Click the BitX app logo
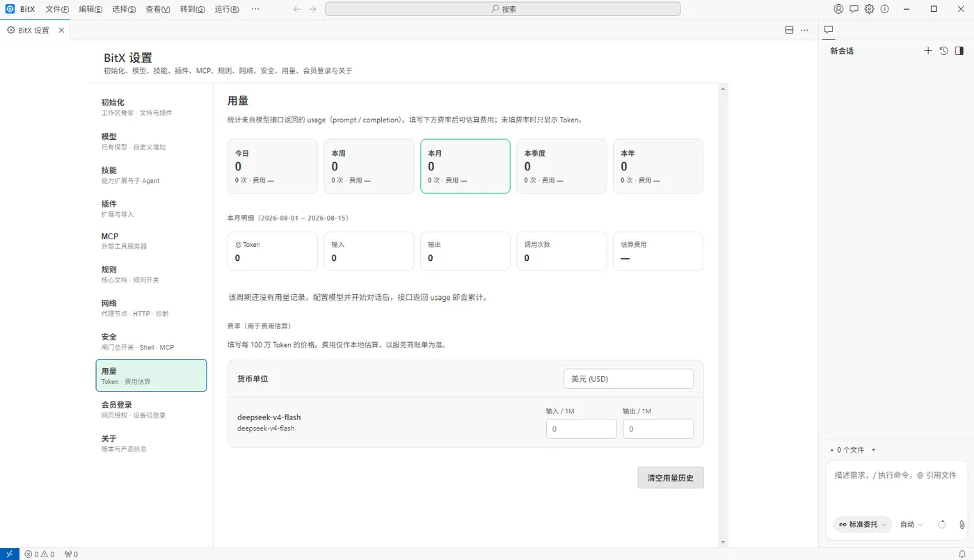974x560 pixels. click(x=10, y=9)
